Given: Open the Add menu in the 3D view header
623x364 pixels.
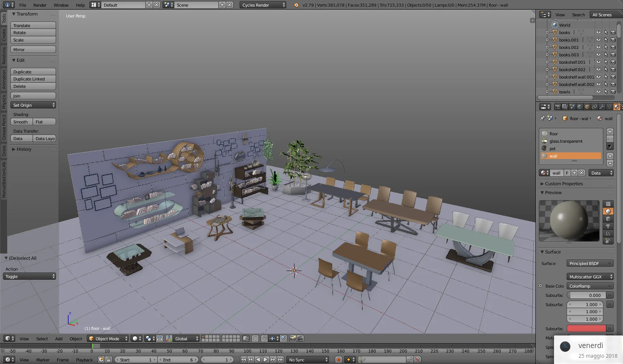Looking at the screenshot, I should click(59, 338).
